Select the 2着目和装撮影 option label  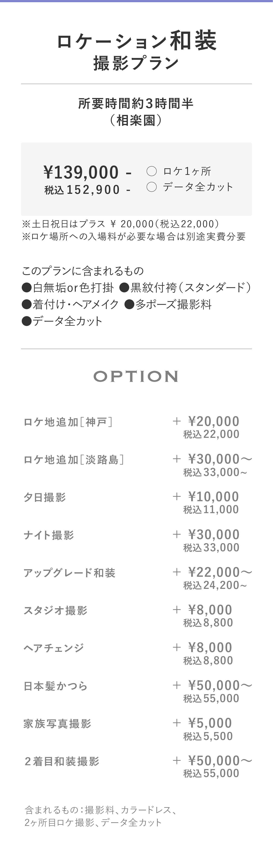pyautogui.click(x=62, y=761)
